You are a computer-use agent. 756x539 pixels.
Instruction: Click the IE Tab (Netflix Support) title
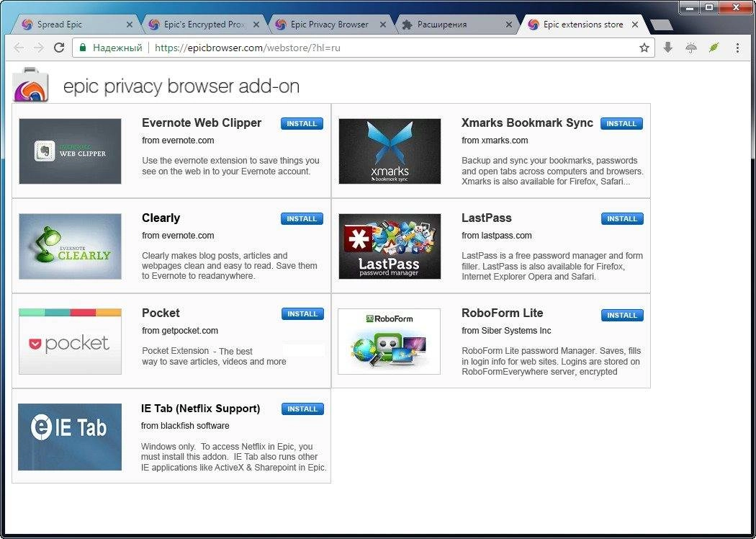[x=201, y=409]
